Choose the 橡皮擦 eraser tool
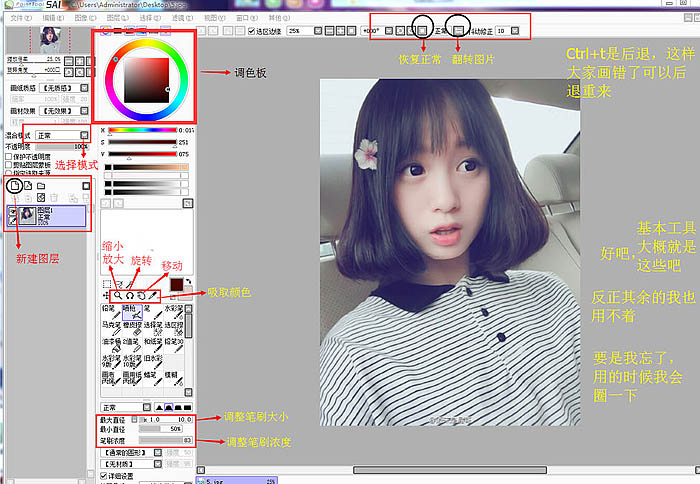The image size is (700, 484). pos(132,329)
